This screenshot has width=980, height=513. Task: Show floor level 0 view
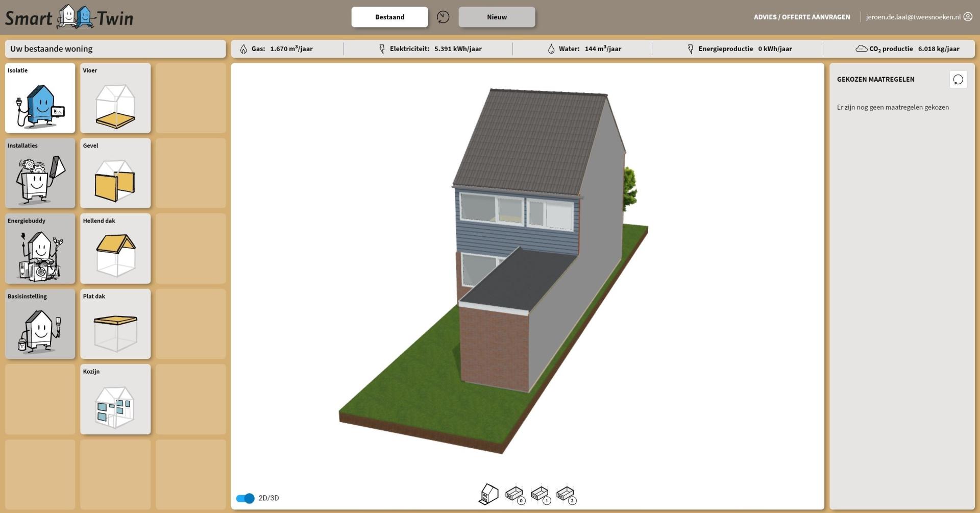(514, 494)
